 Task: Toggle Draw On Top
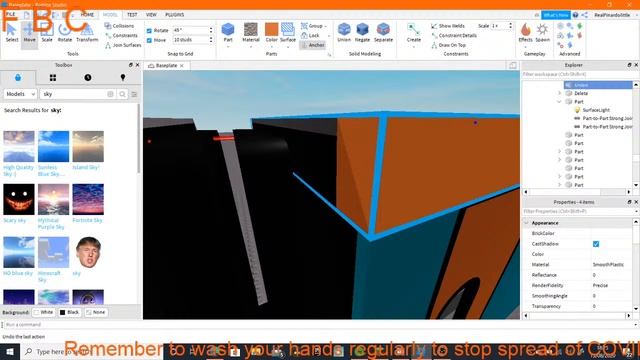(x=448, y=45)
